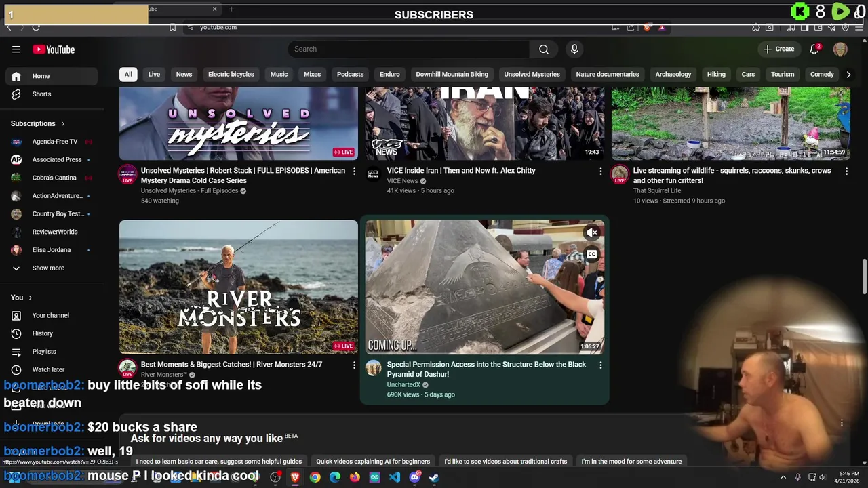Screen dimensions: 868x488
Task: Open the taskbar clock showing 5:46 PM
Action: tap(849, 477)
